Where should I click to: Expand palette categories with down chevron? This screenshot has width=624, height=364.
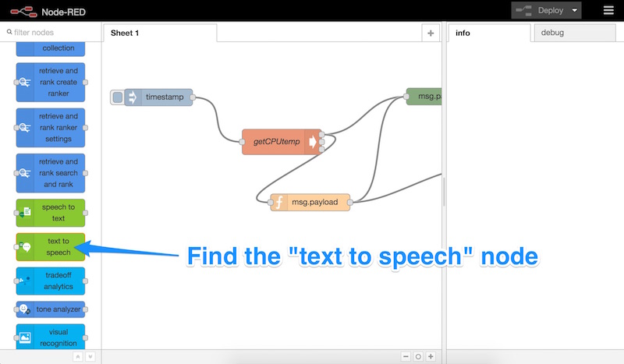[x=90, y=356]
